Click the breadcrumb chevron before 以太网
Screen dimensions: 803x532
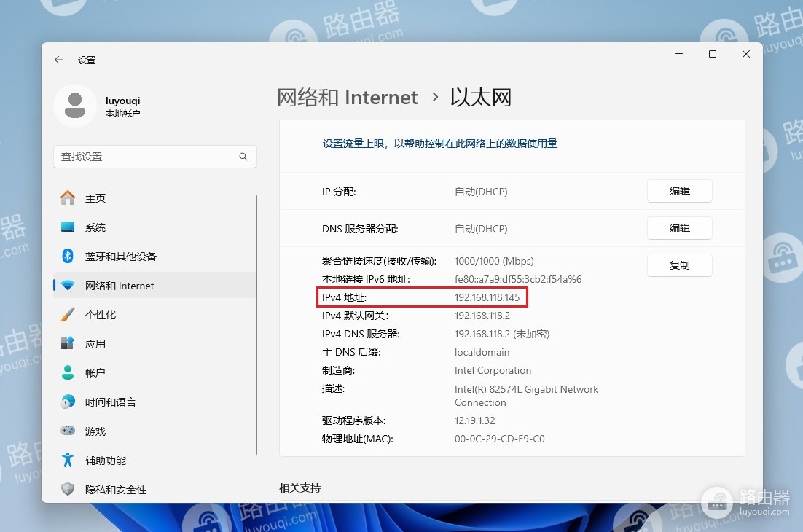tap(435, 97)
